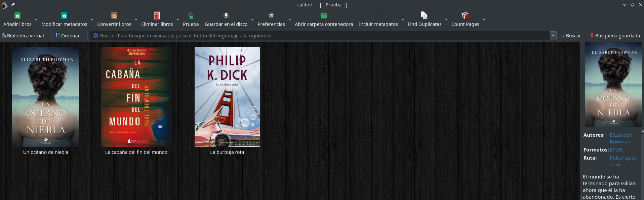Image resolution: width=644 pixels, height=200 pixels.
Task: Open the Prueba library icon
Action: [x=191, y=16]
